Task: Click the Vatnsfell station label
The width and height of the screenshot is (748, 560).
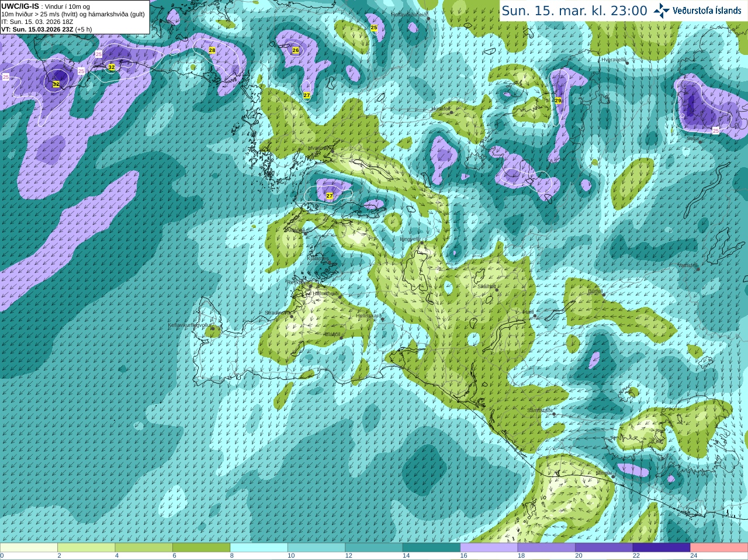Action: [687, 265]
